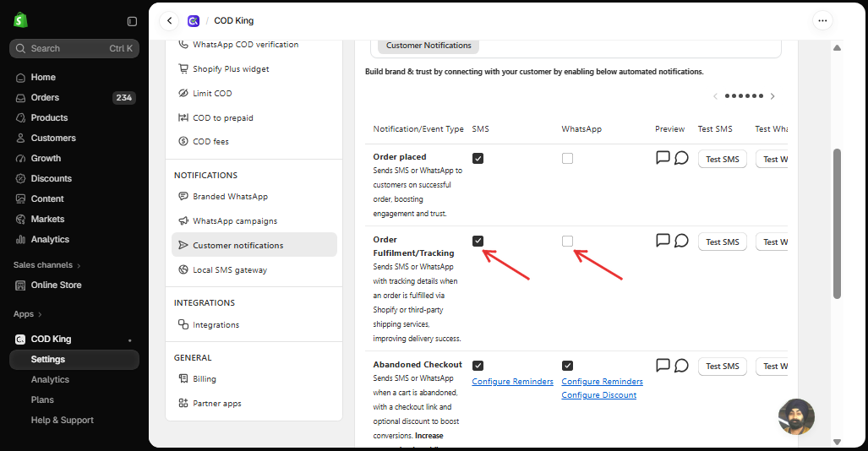Click Test SMS for Order placed
This screenshot has height=451, width=868.
tap(723, 159)
